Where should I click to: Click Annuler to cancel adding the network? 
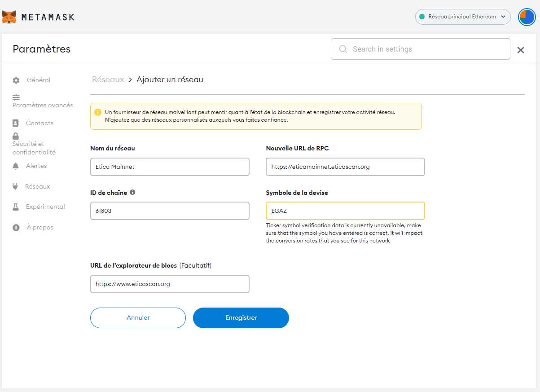(x=138, y=317)
